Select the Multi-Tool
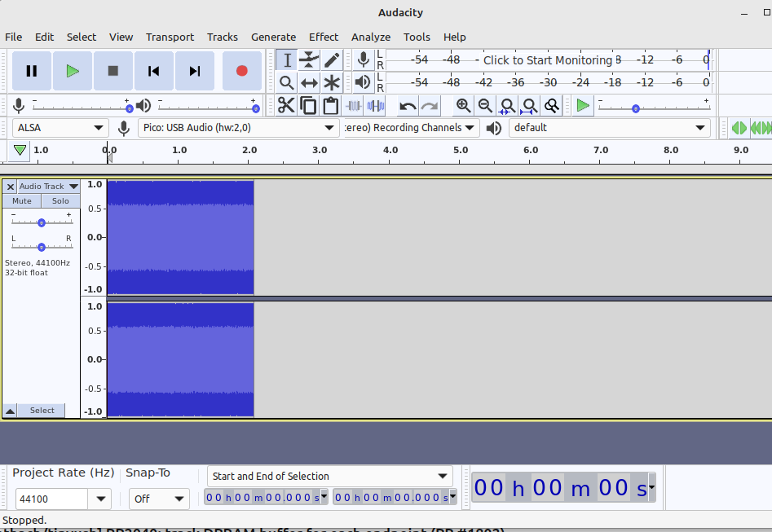772x532 pixels. [332, 82]
